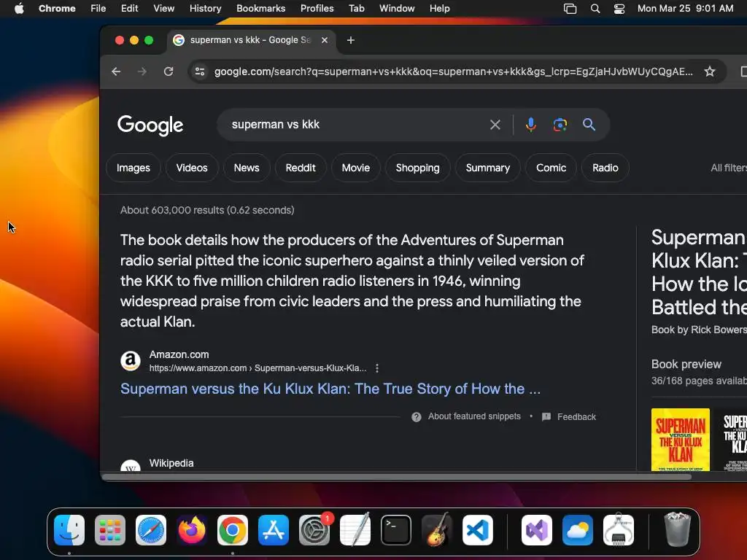747x560 pixels.
Task: Start voice search with the microphone icon
Action: pos(531,125)
